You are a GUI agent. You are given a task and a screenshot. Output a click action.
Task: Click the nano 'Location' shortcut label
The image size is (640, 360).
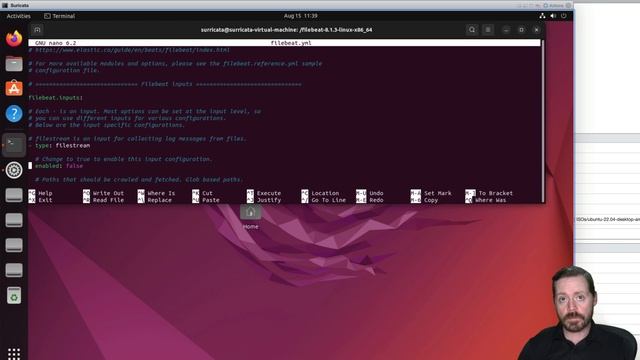pos(325,193)
